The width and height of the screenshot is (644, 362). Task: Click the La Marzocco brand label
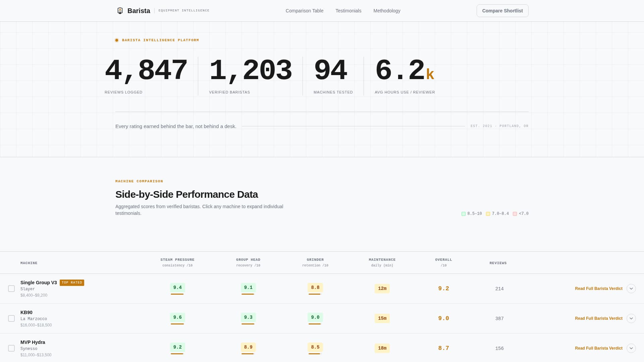pyautogui.click(x=34, y=319)
